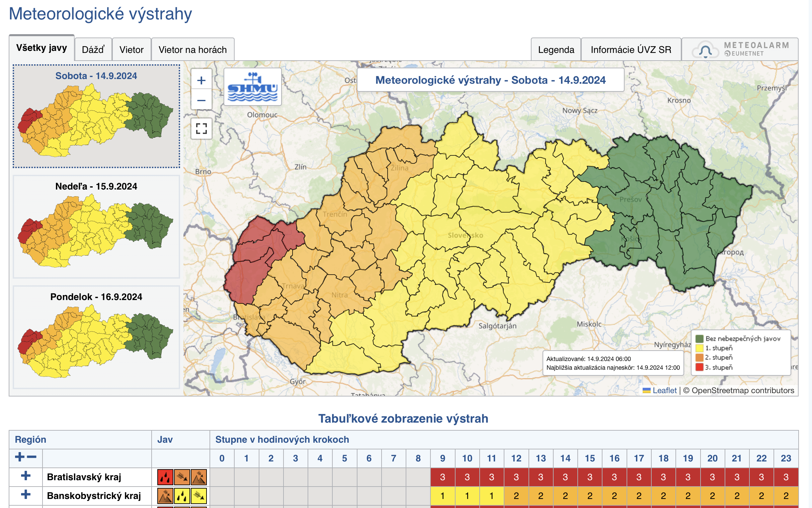This screenshot has height=508, width=812.
Task: Click yellow rain icon for Banskobystrický kraj
Action: [x=182, y=496]
